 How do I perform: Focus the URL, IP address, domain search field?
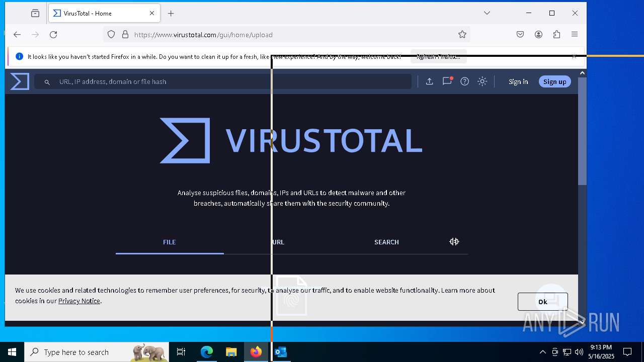[x=223, y=81]
